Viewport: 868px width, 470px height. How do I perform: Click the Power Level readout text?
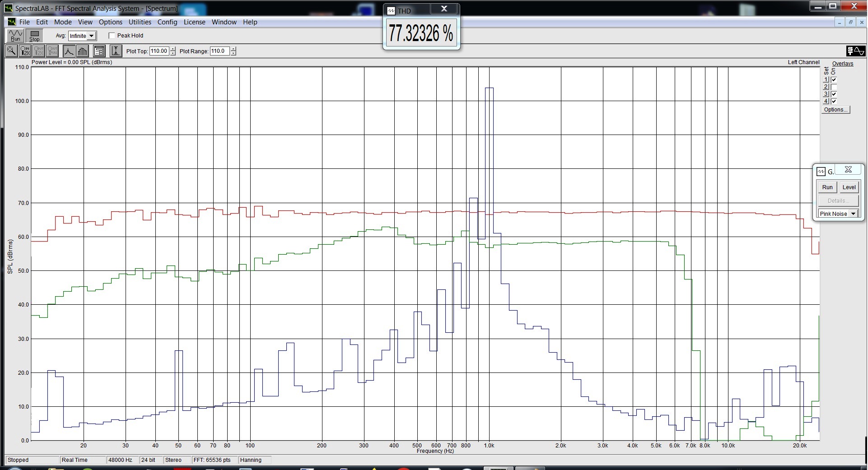coord(72,62)
